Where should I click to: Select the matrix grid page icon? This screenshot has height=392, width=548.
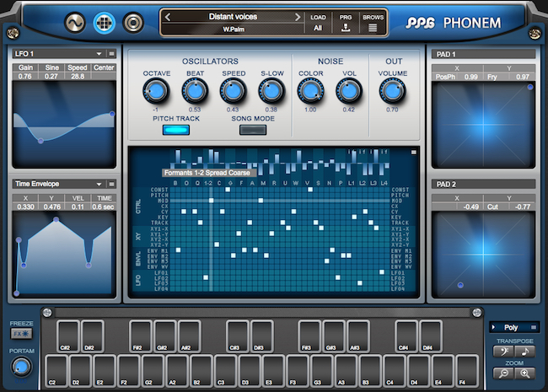pyautogui.click(x=105, y=23)
